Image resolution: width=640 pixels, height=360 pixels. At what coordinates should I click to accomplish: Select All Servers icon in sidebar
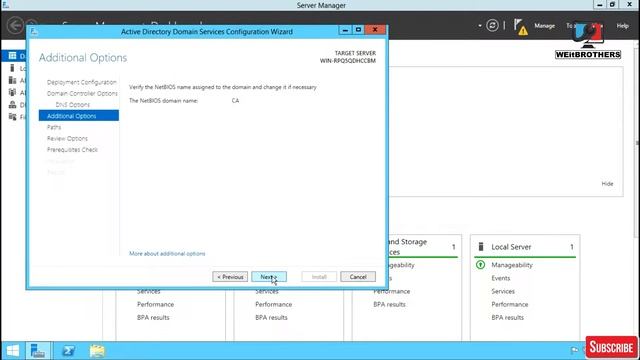point(12,80)
